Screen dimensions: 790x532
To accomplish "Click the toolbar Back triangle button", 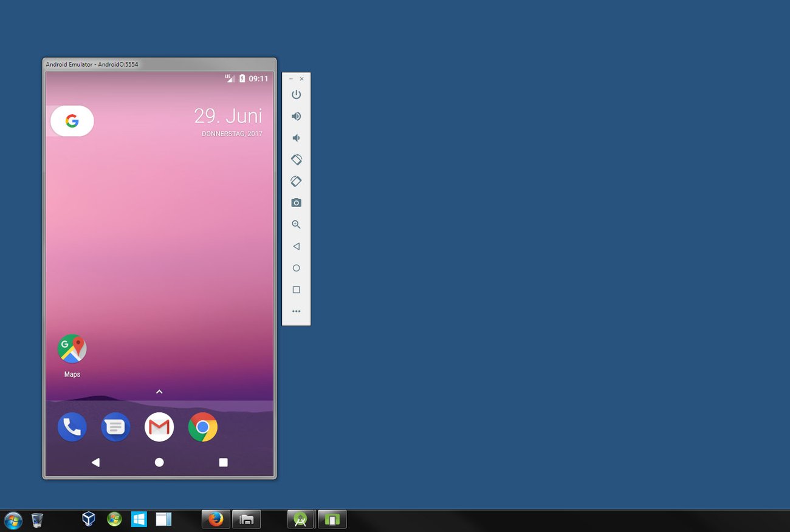I will [296, 247].
